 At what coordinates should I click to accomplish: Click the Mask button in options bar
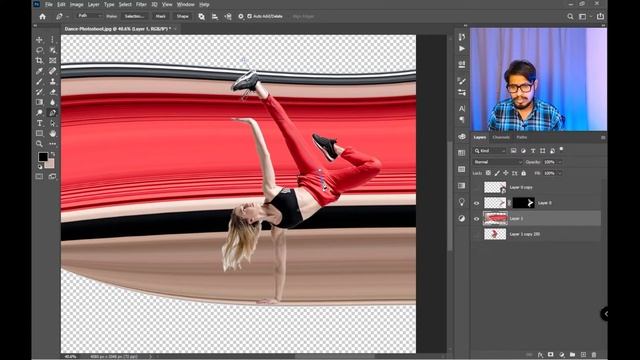160,16
